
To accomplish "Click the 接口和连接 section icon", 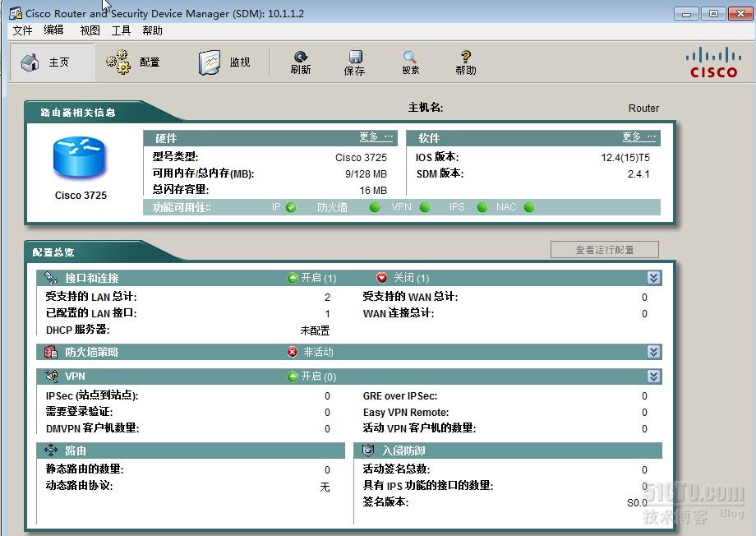I will click(51, 277).
